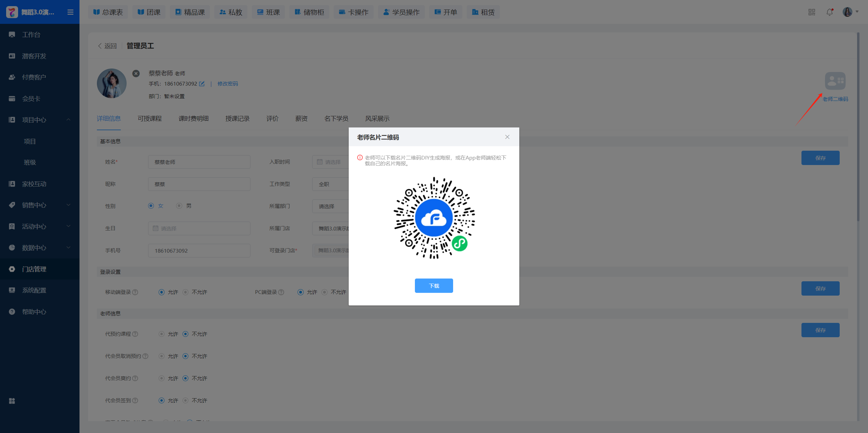Open 会员卡 in the sidebar
The image size is (868, 433).
coord(40,99)
